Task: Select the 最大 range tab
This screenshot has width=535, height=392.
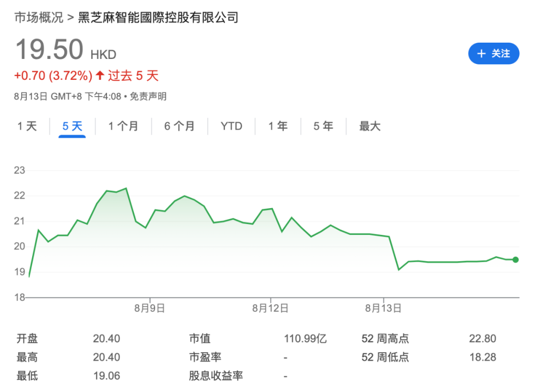Action: click(x=370, y=126)
